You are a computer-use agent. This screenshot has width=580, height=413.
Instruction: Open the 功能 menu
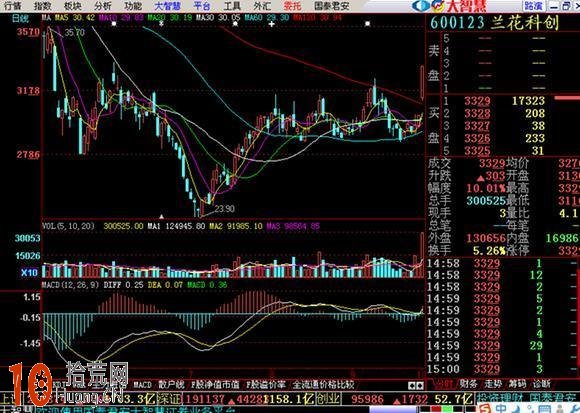click(133, 6)
